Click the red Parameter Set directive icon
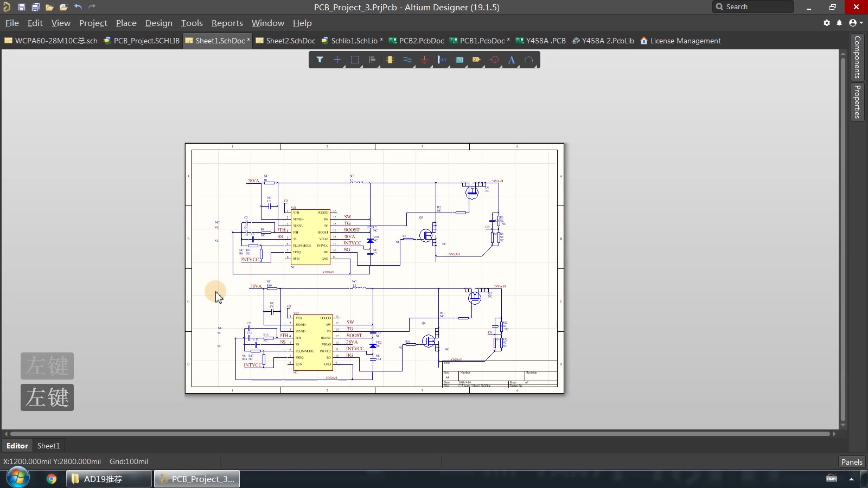The image size is (868, 488). pos(494,60)
